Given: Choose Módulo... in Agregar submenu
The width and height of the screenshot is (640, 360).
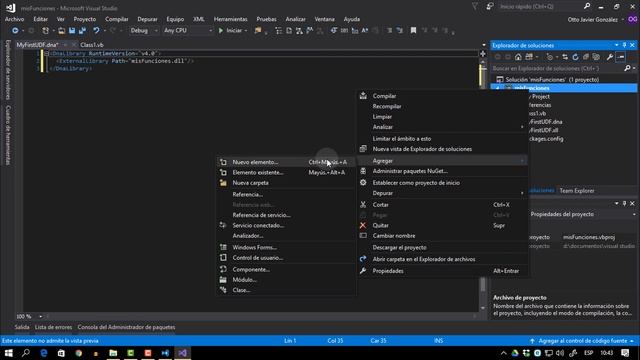Looking at the screenshot, I should point(286,280).
